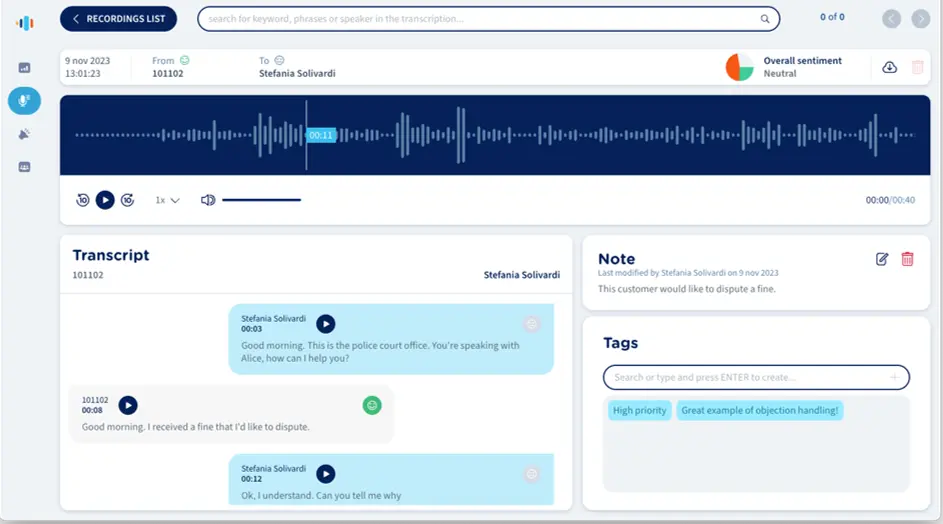Click the magnifier search icon
This screenshot has height=524, width=943.
[765, 19]
